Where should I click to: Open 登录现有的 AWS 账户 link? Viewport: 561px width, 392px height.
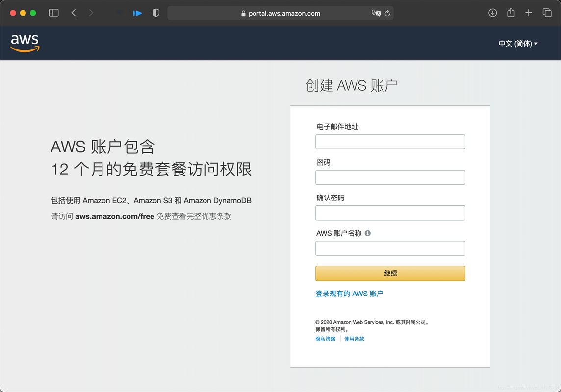(x=349, y=294)
